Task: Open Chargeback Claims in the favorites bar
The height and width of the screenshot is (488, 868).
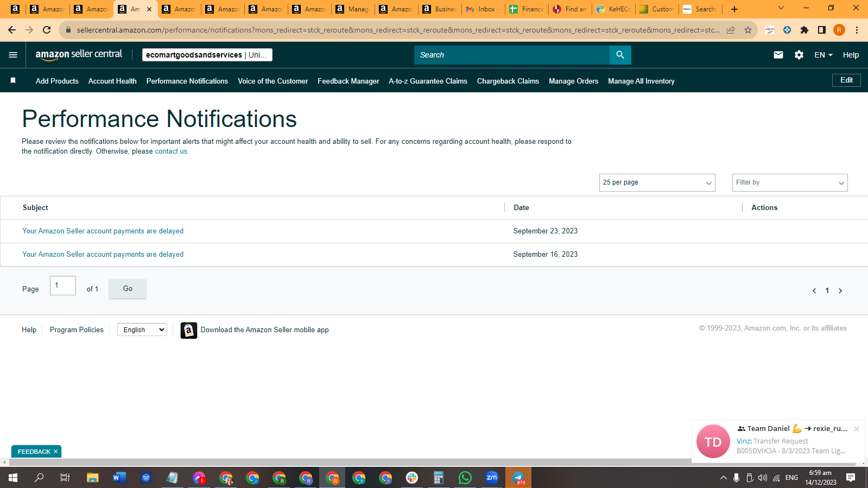Action: [x=508, y=81]
